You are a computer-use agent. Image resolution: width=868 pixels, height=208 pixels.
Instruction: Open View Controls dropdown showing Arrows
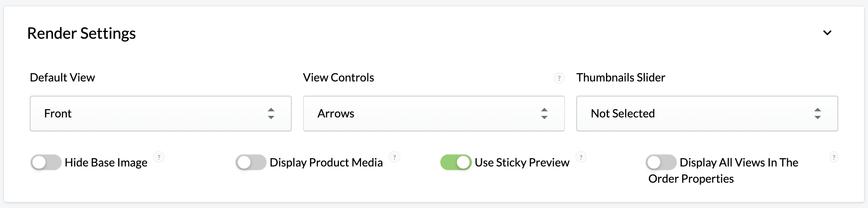(434, 113)
